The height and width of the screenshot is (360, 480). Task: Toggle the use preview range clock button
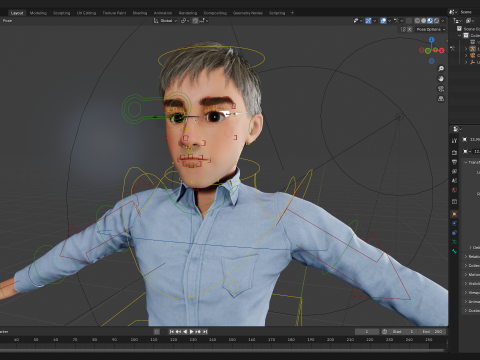[x=385, y=332]
